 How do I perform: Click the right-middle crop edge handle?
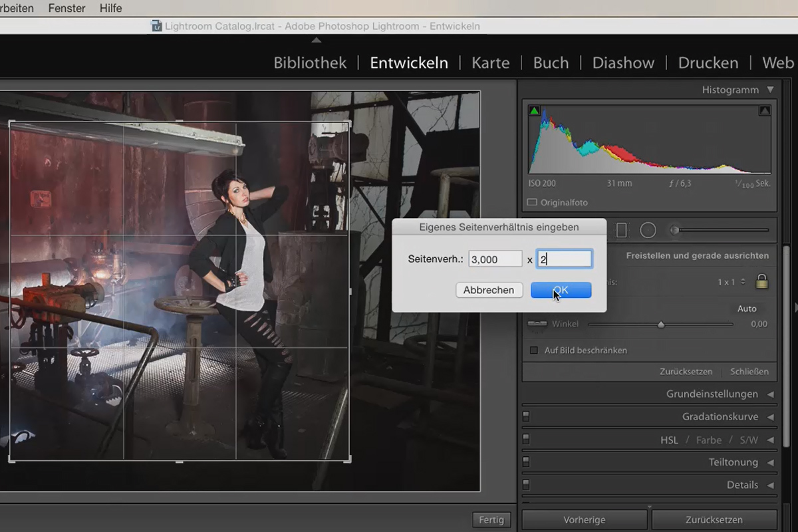pyautogui.click(x=350, y=291)
